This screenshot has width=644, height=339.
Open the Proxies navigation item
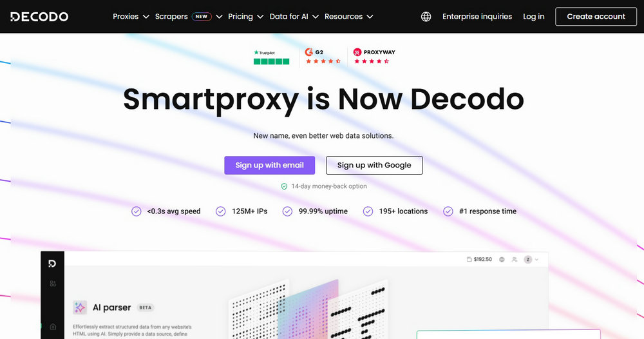tap(126, 17)
